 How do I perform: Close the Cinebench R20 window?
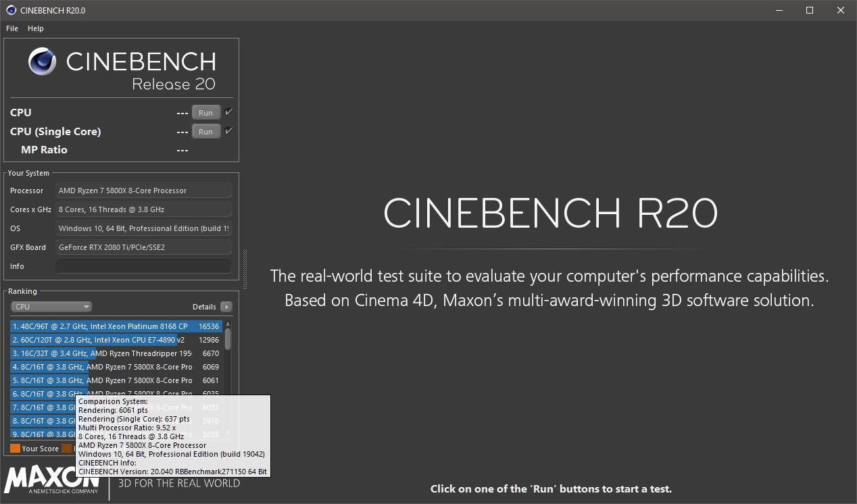(x=841, y=10)
